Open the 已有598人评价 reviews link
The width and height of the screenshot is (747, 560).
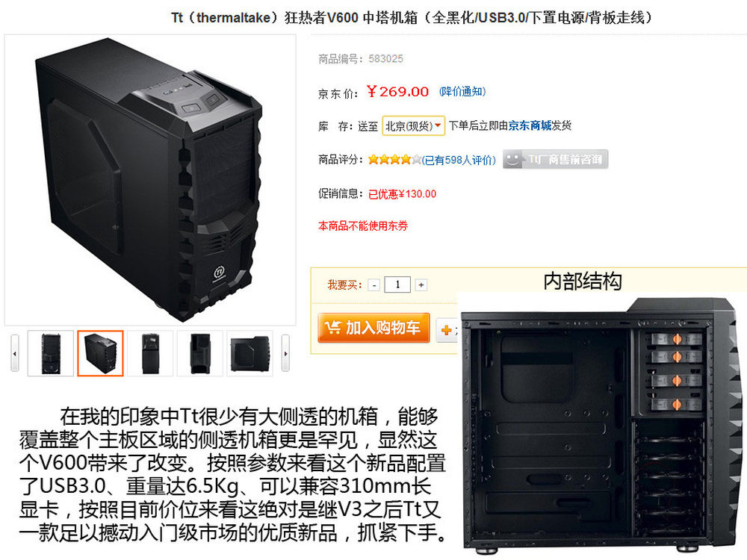(459, 160)
